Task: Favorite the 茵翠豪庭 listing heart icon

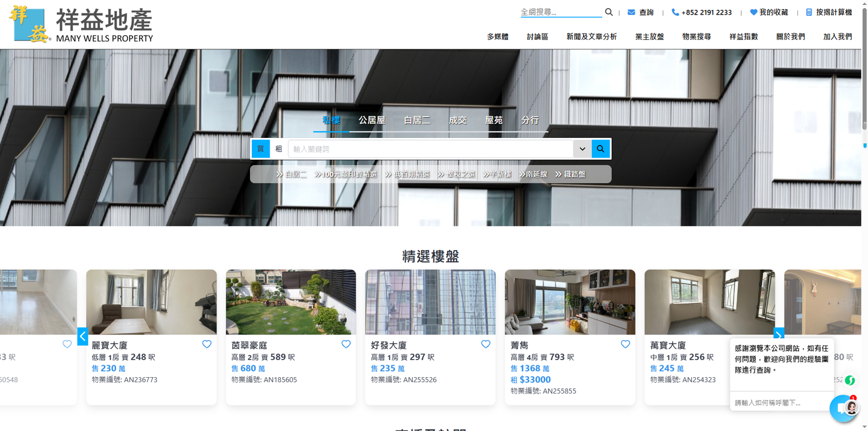Action: 346,344
